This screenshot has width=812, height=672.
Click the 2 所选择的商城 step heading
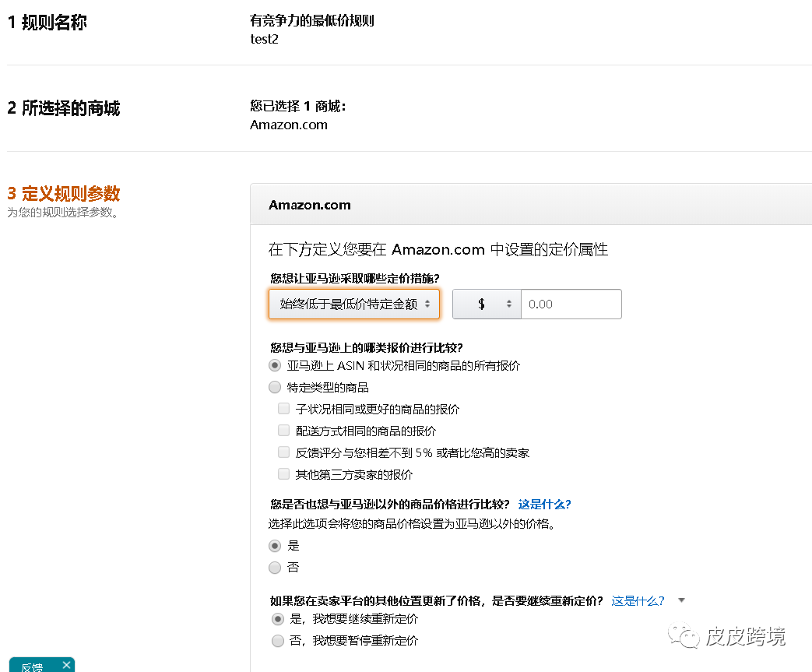tap(64, 108)
